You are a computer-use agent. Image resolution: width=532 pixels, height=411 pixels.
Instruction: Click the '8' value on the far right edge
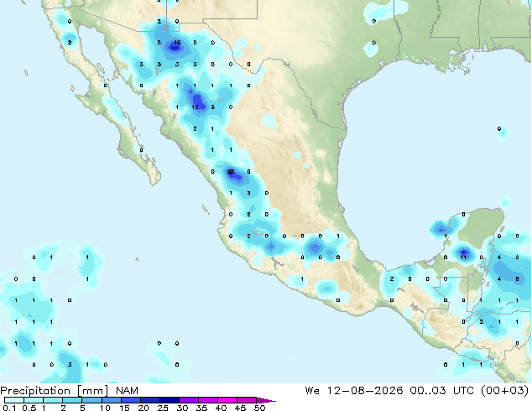[x=517, y=278]
